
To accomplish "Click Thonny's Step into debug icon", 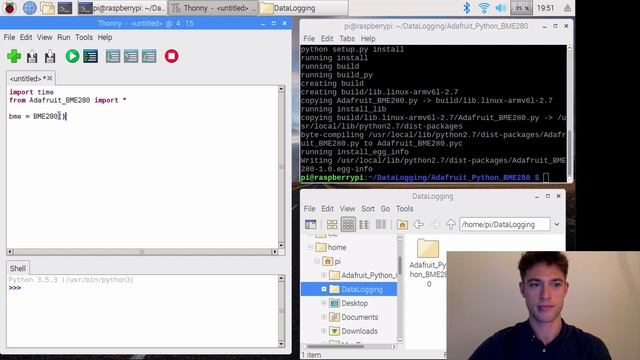I will 131,56.
